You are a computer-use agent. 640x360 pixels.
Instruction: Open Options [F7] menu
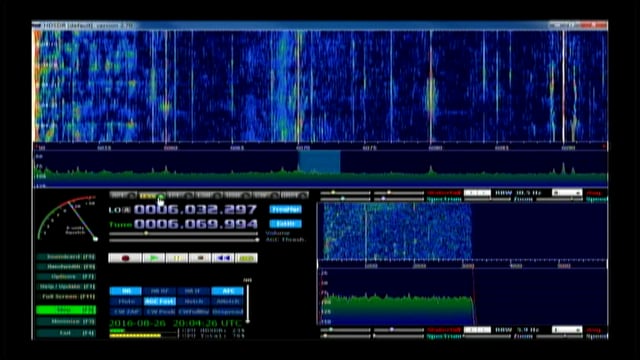click(x=66, y=277)
